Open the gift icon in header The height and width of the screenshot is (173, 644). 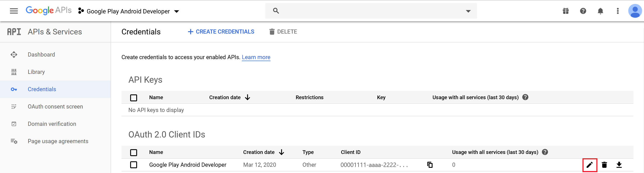(566, 11)
